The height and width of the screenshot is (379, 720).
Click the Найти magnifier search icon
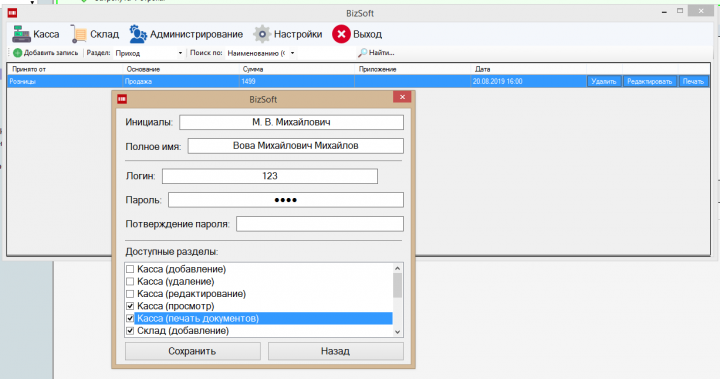(x=362, y=53)
